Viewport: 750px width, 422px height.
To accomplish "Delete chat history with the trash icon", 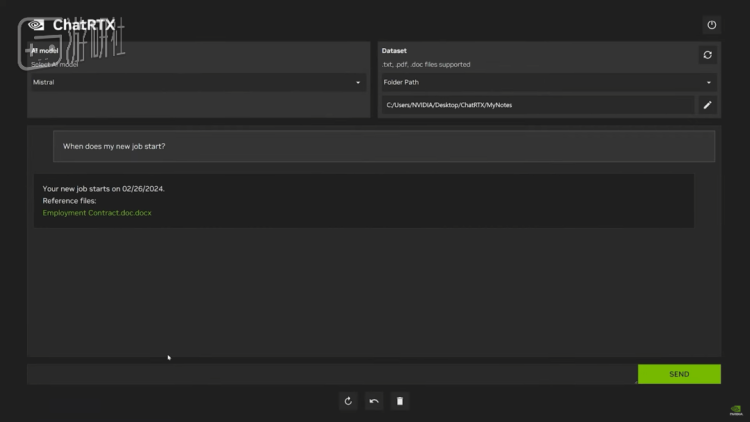I will point(400,401).
